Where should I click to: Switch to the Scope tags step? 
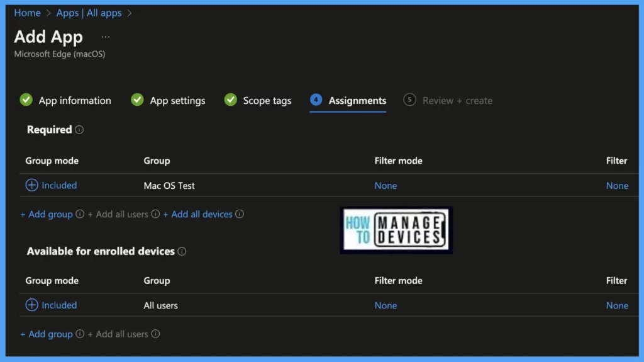[267, 100]
